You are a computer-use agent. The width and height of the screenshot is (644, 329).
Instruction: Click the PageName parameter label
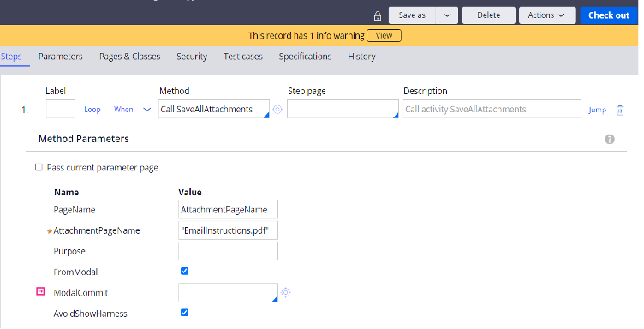point(75,210)
